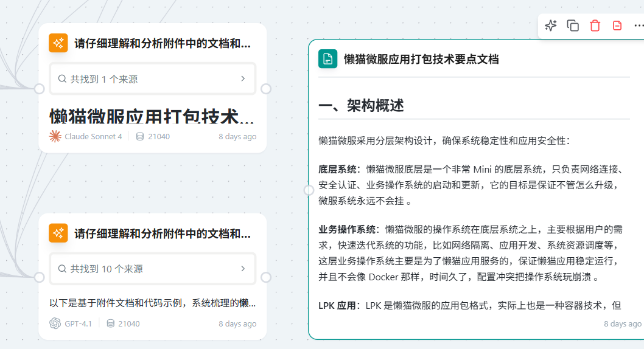Select the 一、架构概述 heading
The image size is (644, 349).
point(362,106)
